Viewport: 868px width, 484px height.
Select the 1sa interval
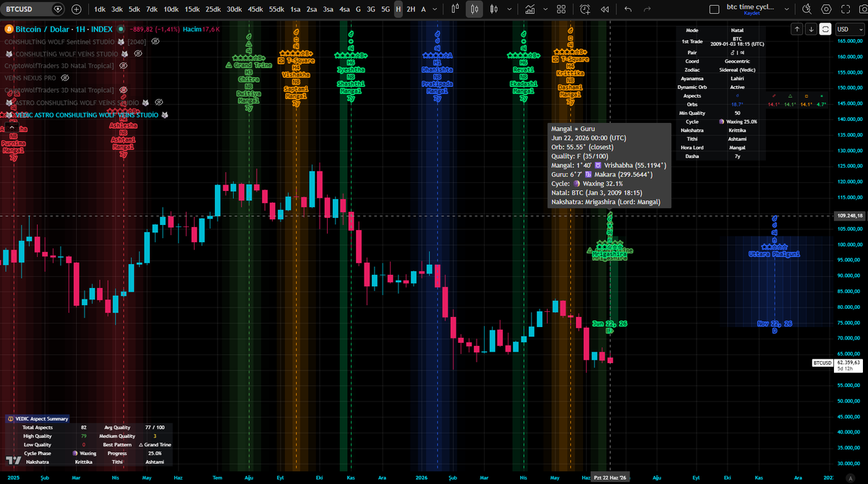[295, 9]
